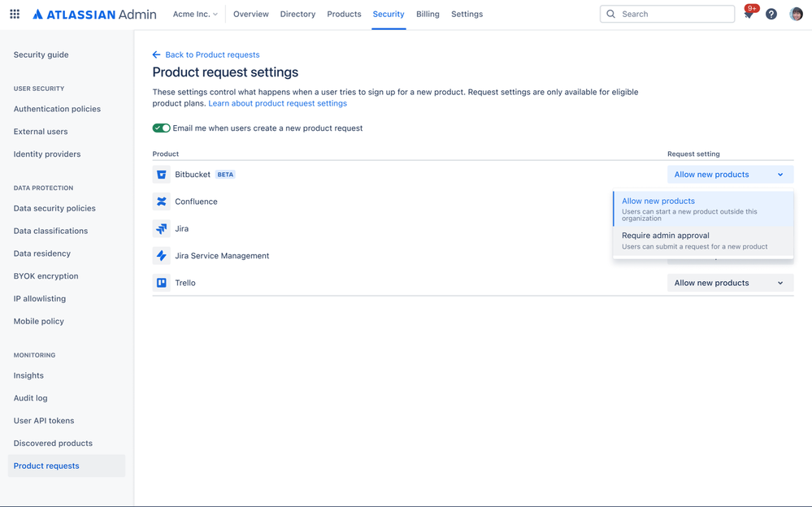The height and width of the screenshot is (507, 812).
Task: Click the Bitbucket product name
Action: click(193, 175)
